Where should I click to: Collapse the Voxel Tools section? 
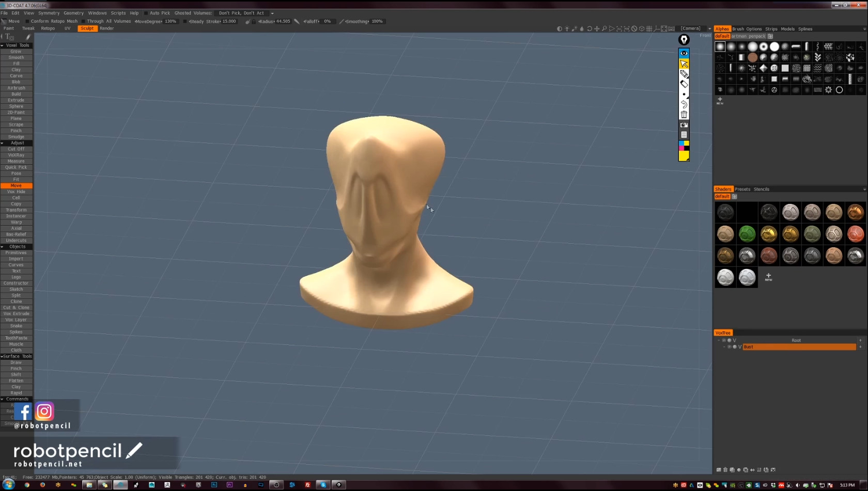tap(3, 45)
